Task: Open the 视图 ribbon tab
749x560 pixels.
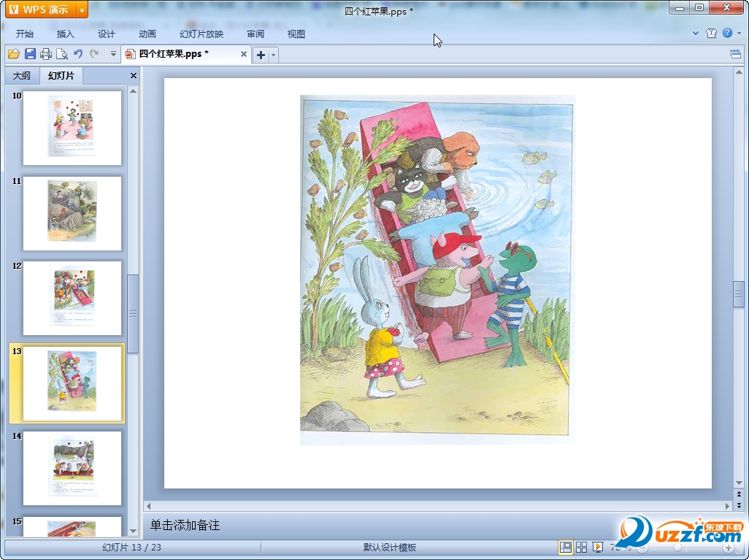Action: (296, 34)
